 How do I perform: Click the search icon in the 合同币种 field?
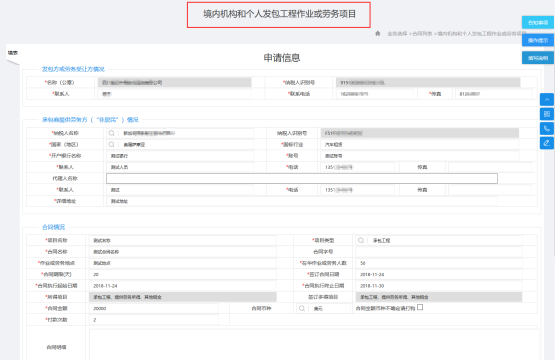302,308
